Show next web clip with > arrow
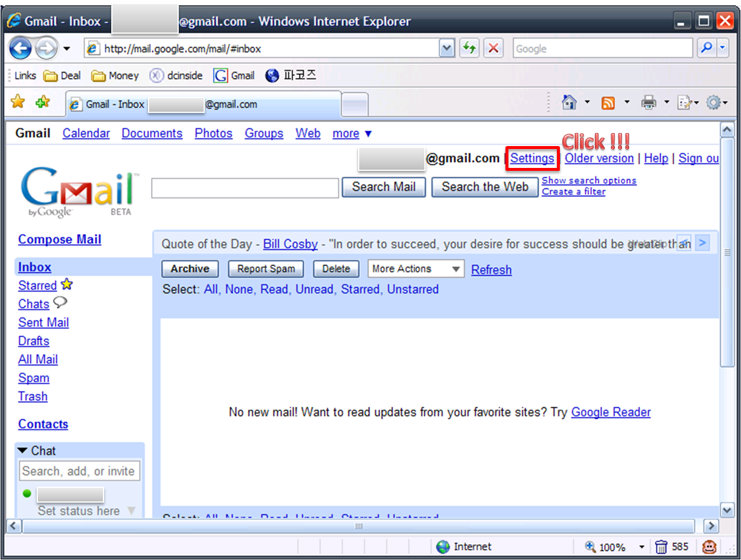 702,242
